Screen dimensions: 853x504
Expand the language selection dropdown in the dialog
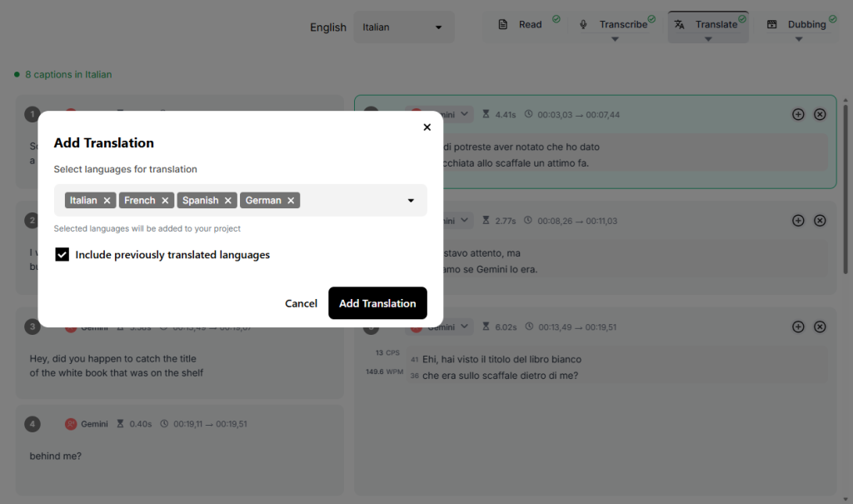click(x=410, y=200)
